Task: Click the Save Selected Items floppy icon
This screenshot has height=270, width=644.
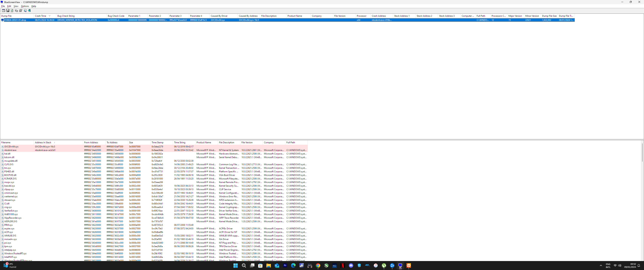Action: (8, 10)
